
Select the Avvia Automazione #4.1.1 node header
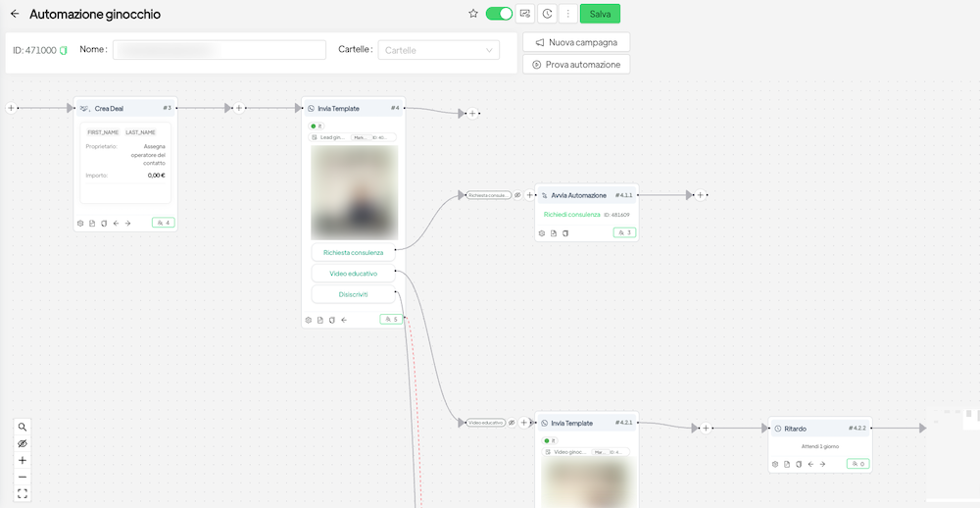click(587, 195)
